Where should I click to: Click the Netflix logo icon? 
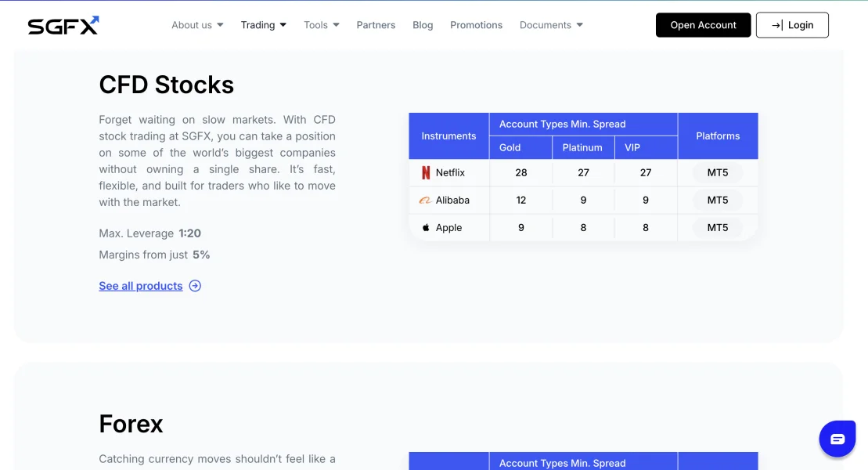(426, 173)
